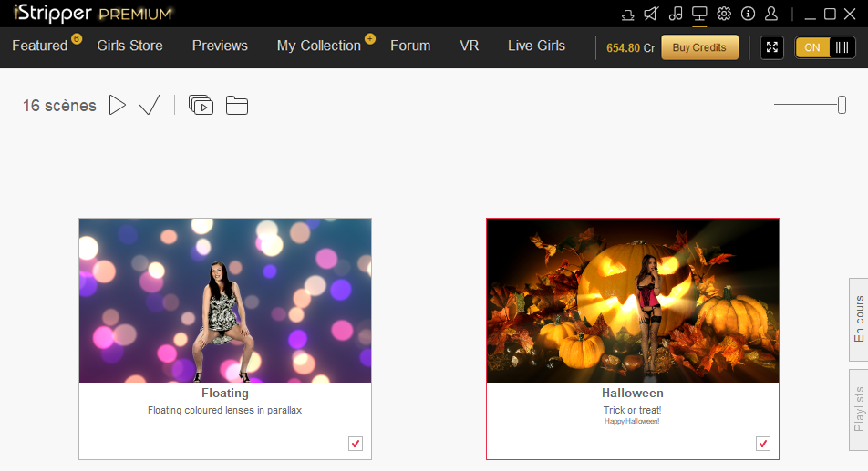The width and height of the screenshot is (868, 471).
Task: Click the Buy Credits button
Action: coord(699,47)
